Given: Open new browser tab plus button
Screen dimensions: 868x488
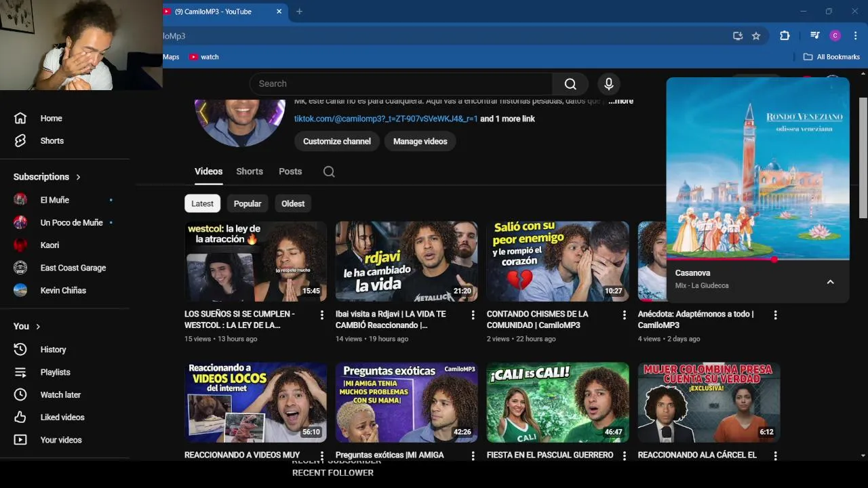Looking at the screenshot, I should coord(299,12).
